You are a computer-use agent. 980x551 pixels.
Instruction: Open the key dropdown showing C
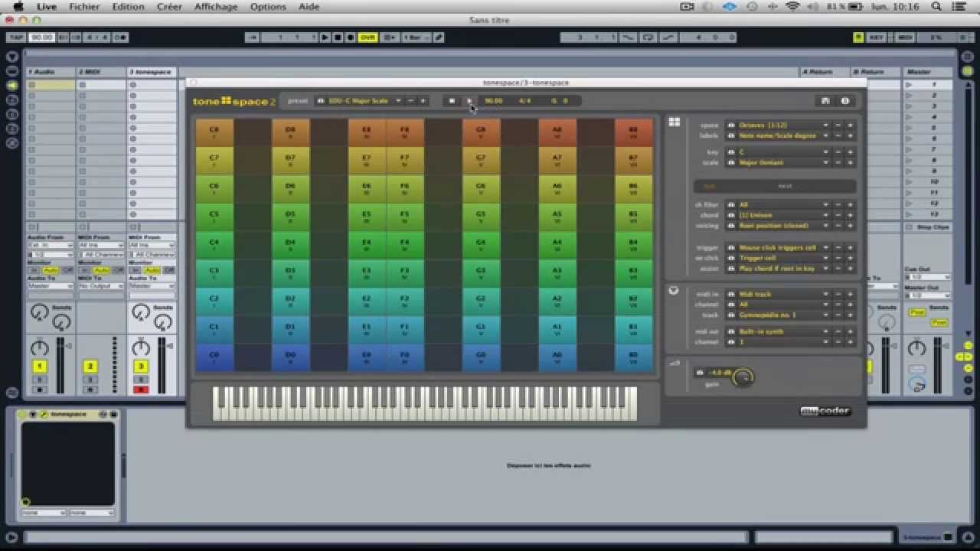point(783,152)
